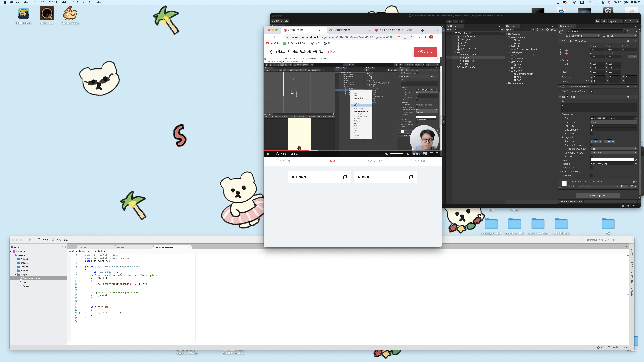Lock the Unity Inspector panel

click(x=635, y=26)
